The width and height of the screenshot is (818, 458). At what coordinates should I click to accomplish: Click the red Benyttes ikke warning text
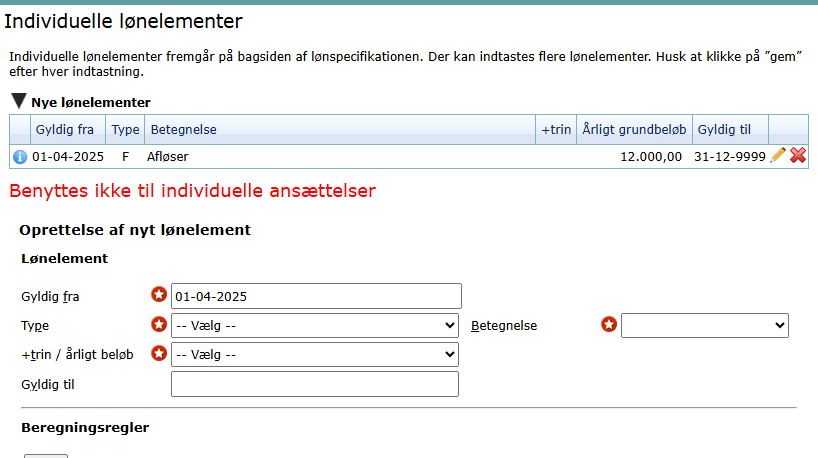193,190
